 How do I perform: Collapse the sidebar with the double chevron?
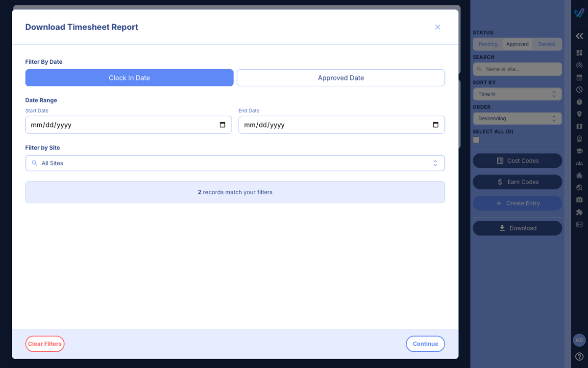(579, 36)
